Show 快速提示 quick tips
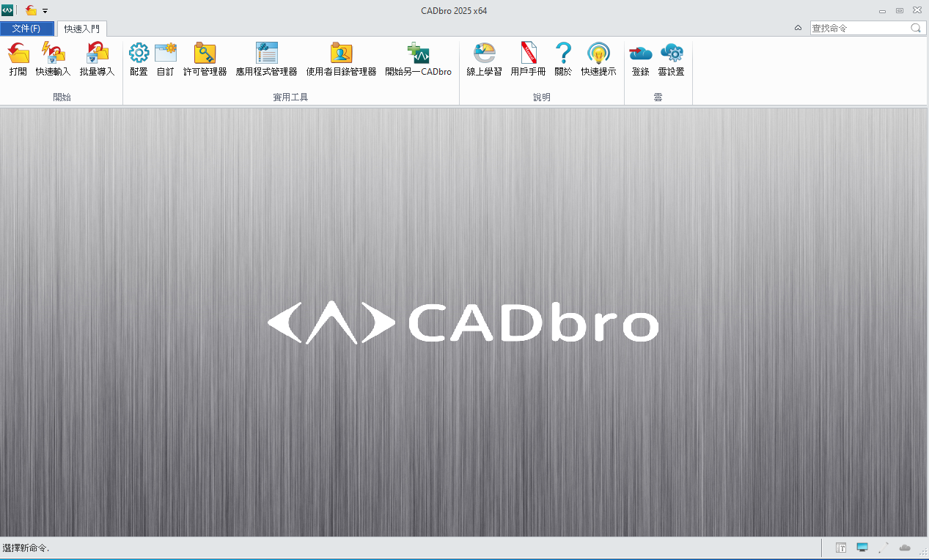Viewport: 929px width, 560px height. click(x=598, y=59)
